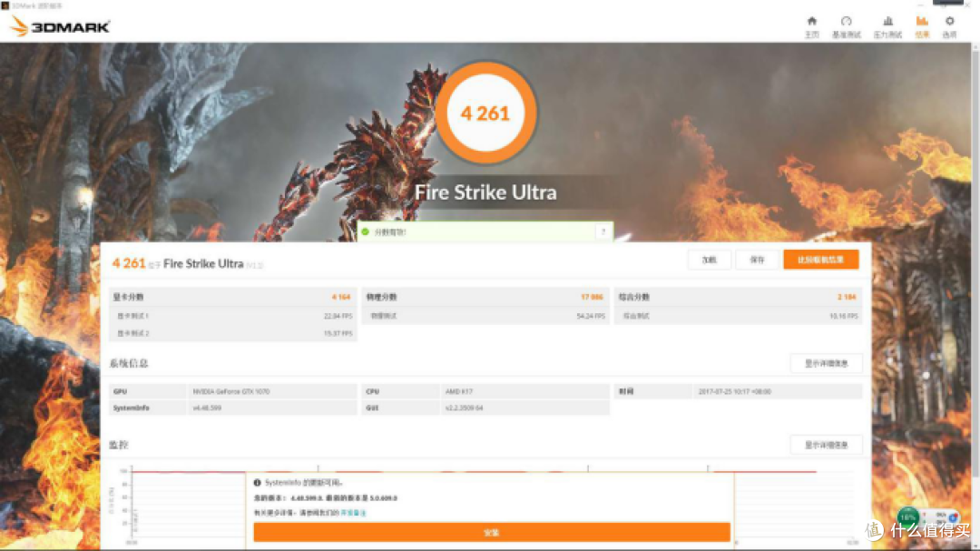Click the 10.16 FPS combined test row
980x551 pixels.
point(739,316)
